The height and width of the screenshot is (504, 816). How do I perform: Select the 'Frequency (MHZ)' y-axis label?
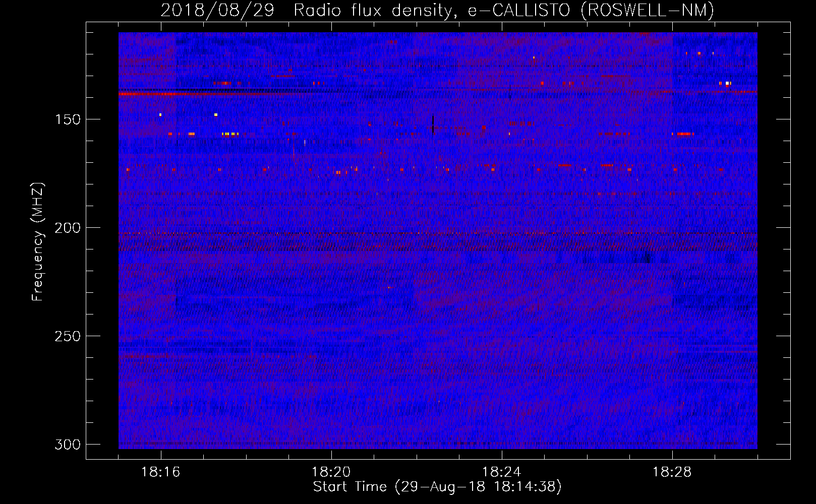[x=38, y=242]
